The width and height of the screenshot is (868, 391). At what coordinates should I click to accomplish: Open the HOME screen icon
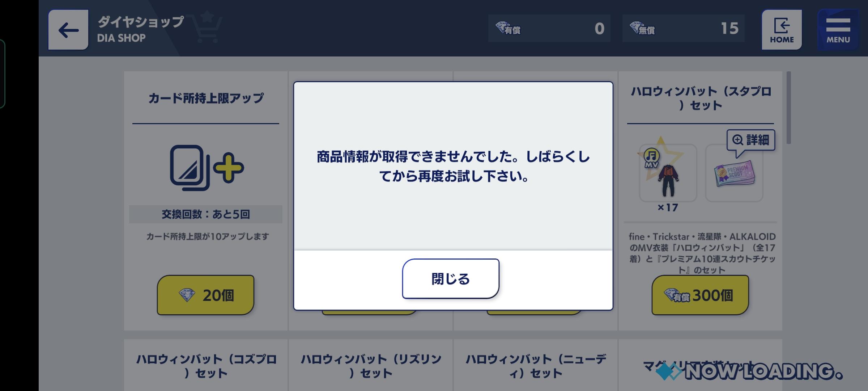coord(782,30)
